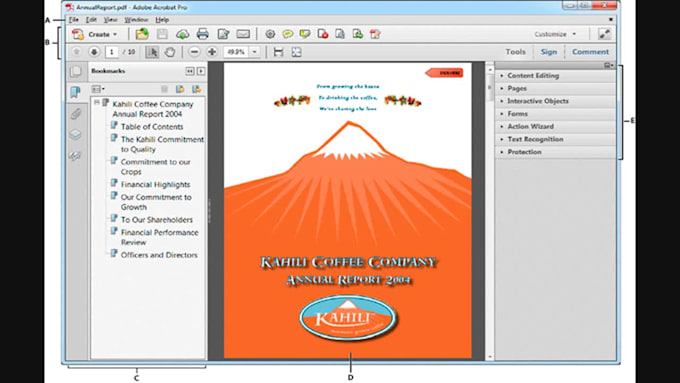Open the Tools pane tab
The width and height of the screenshot is (680, 383).
[x=515, y=52]
